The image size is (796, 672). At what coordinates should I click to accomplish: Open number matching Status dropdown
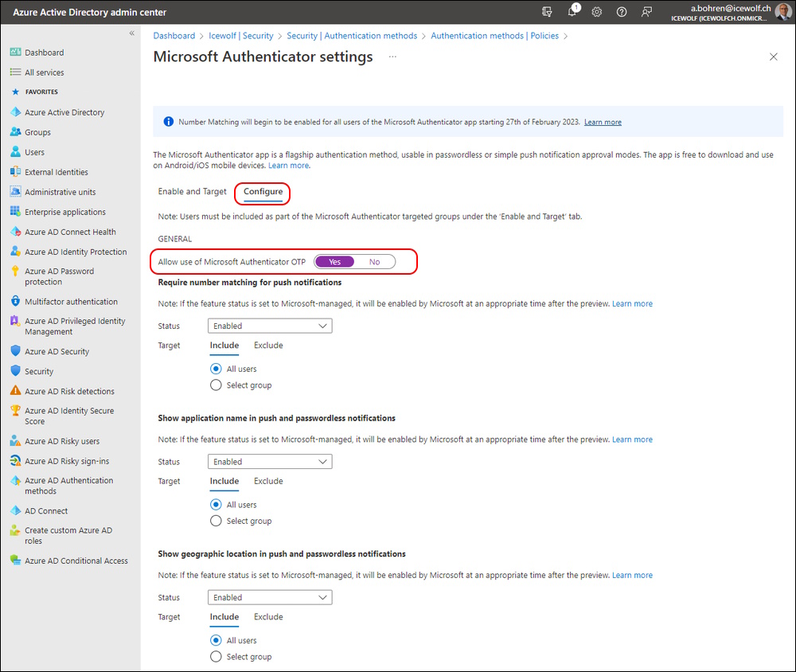270,326
